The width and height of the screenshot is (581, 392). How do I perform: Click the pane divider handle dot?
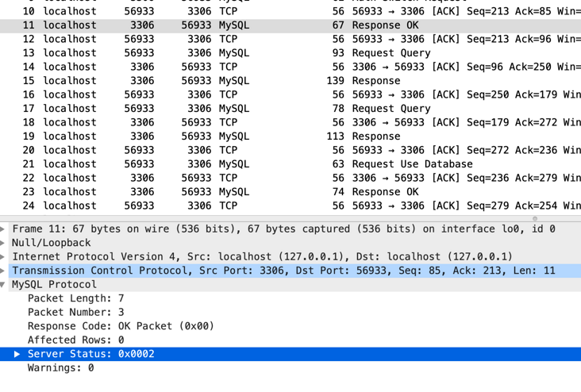pos(535,218)
